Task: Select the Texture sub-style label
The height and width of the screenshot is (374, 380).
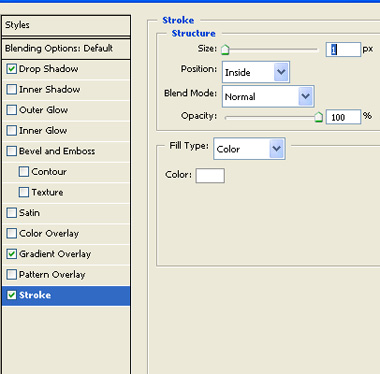Action: pos(47,192)
